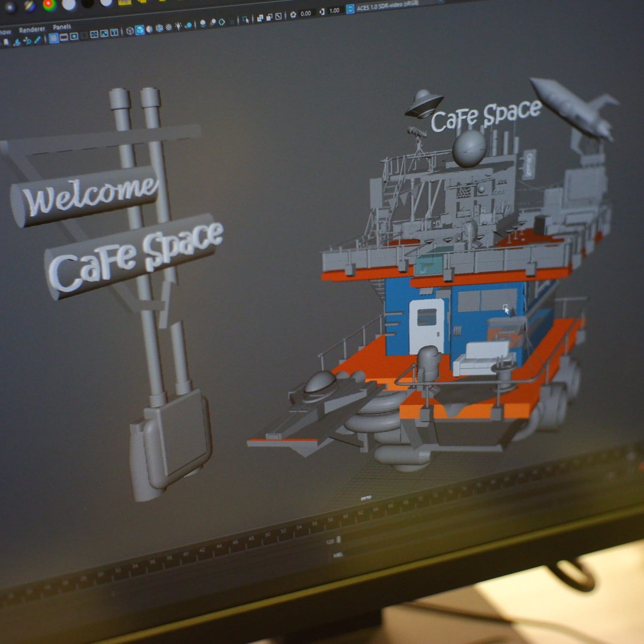
Task: Click the use default material sphere icon
Action: 149,29
